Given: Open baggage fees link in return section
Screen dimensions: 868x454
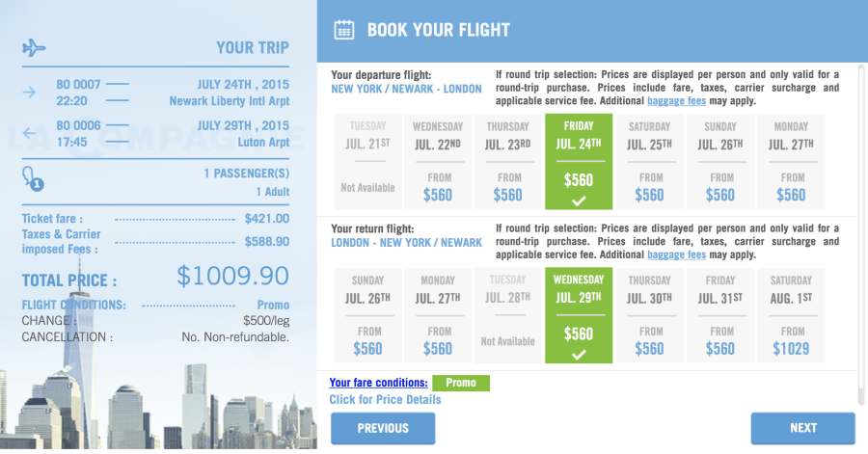Looking at the screenshot, I should pos(676,255).
